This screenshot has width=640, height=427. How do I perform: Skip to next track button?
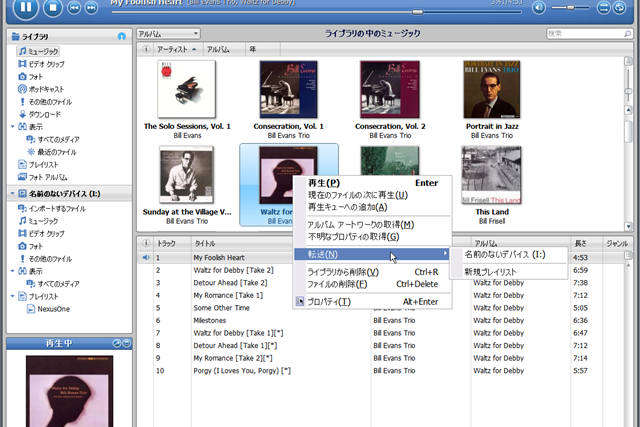[x=91, y=8]
